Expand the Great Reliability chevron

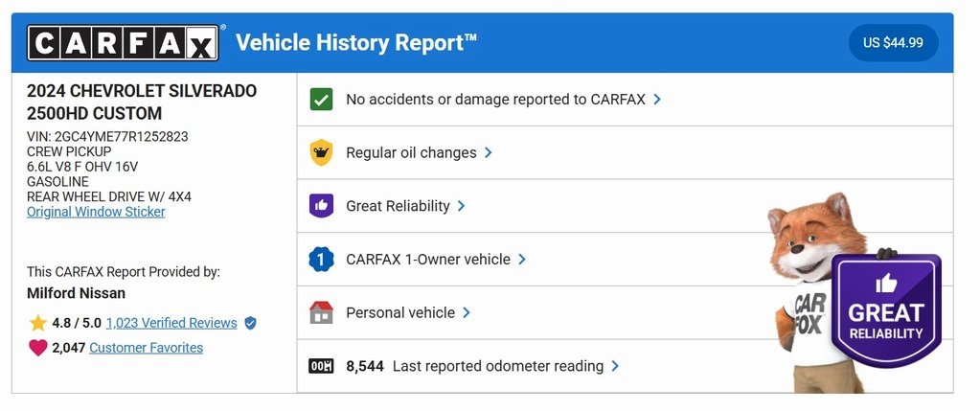[461, 206]
